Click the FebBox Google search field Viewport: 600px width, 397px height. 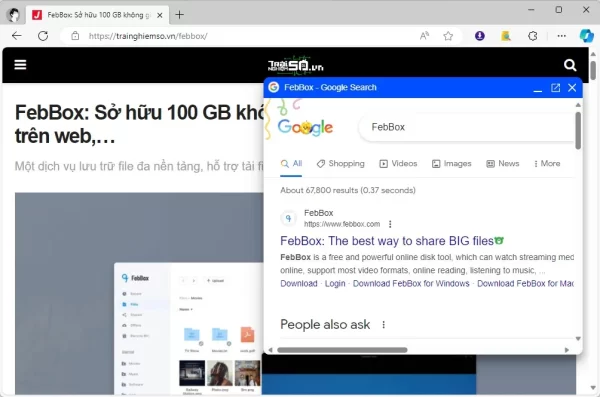(467, 127)
